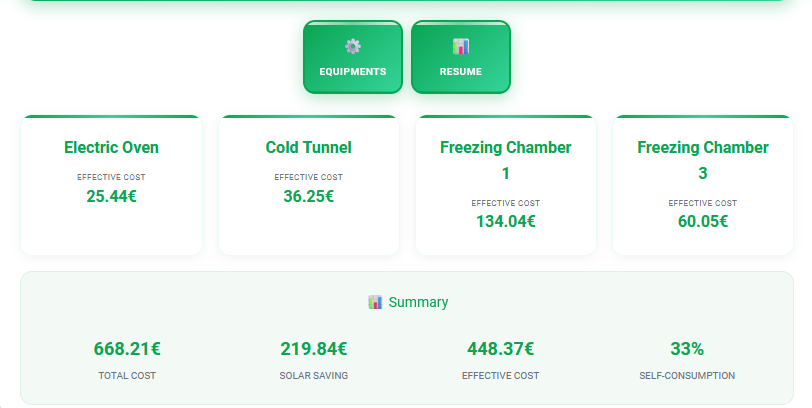
Task: Click the chart icon beside Summary heading
Action: click(x=376, y=302)
